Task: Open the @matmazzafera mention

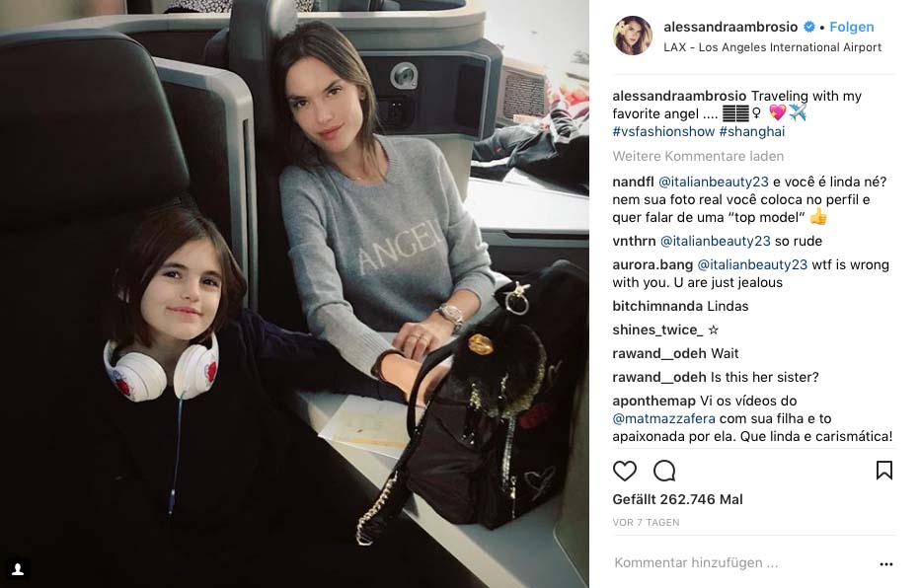Action: [663, 418]
